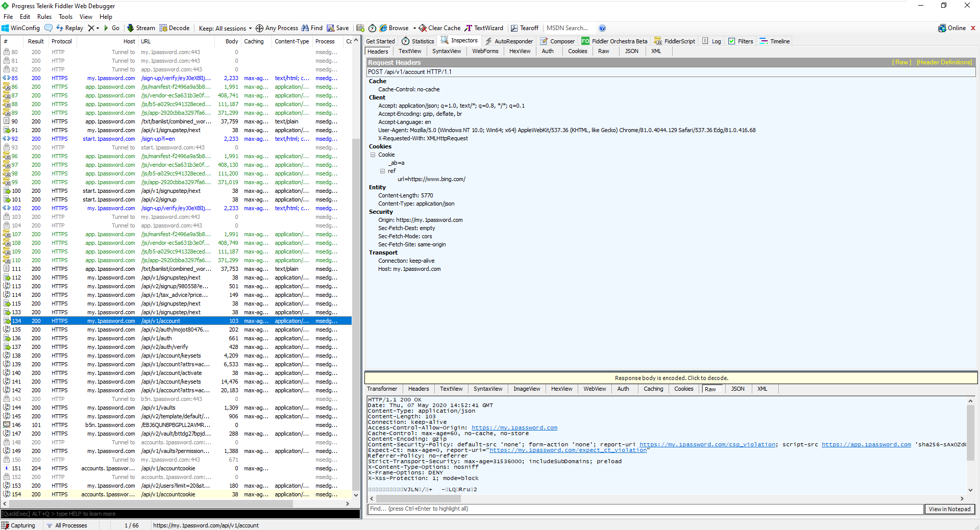Open the csp_violation report link
This screenshot has width=980, height=530.
707,445
